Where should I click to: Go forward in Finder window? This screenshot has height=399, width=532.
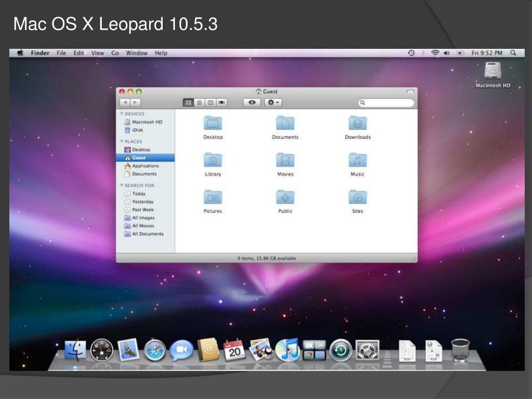pos(136,102)
